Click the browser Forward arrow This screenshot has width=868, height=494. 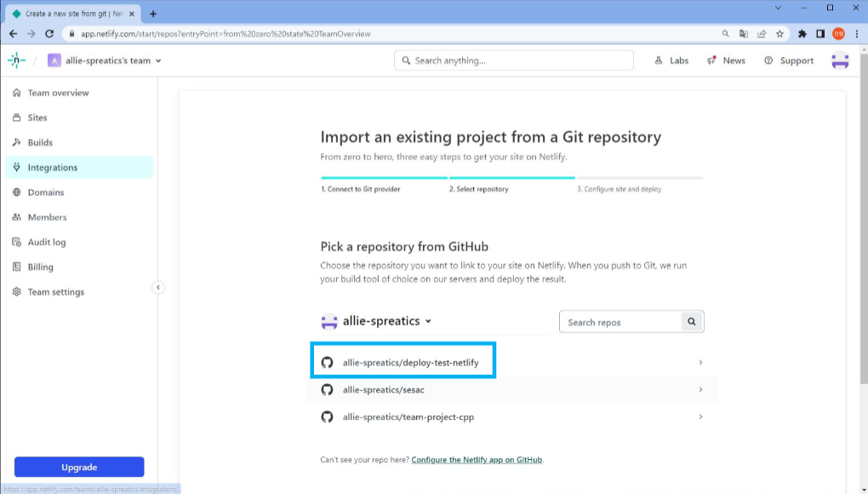point(31,34)
